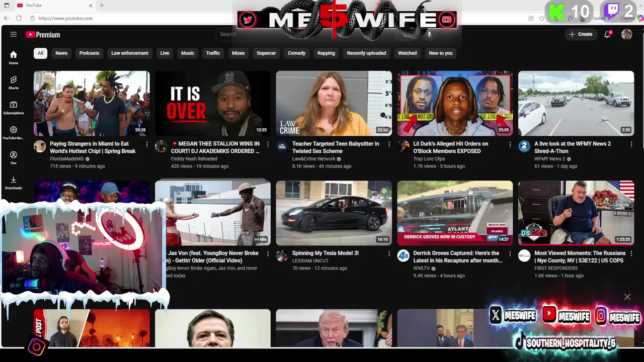The height and width of the screenshot is (362, 644).
Task: Close the overlay with X button
Action: click(627, 297)
